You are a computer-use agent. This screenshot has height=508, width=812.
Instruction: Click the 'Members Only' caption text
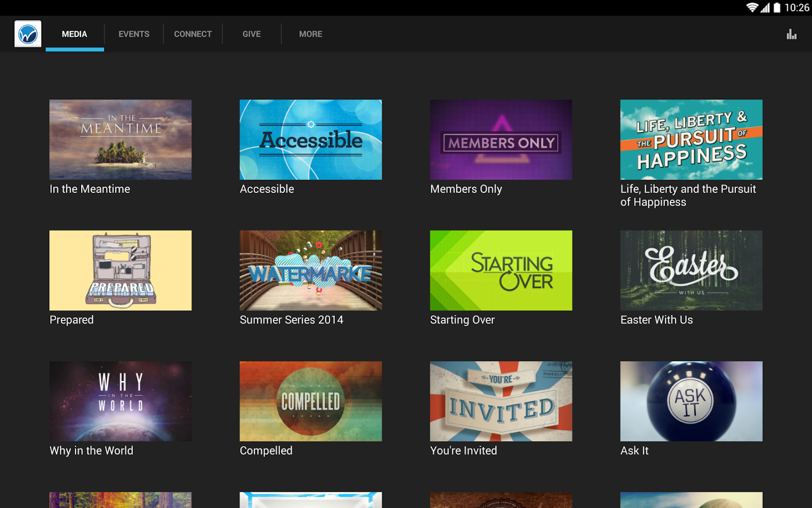pos(466,189)
